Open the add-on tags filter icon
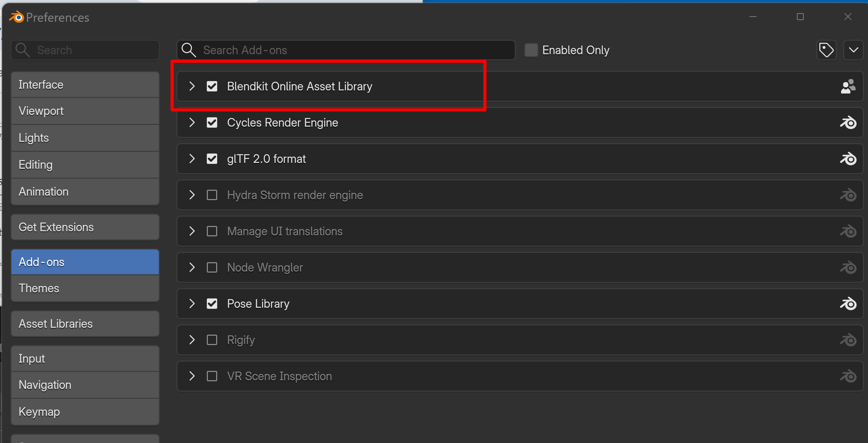This screenshot has width=868, height=443. coord(826,50)
